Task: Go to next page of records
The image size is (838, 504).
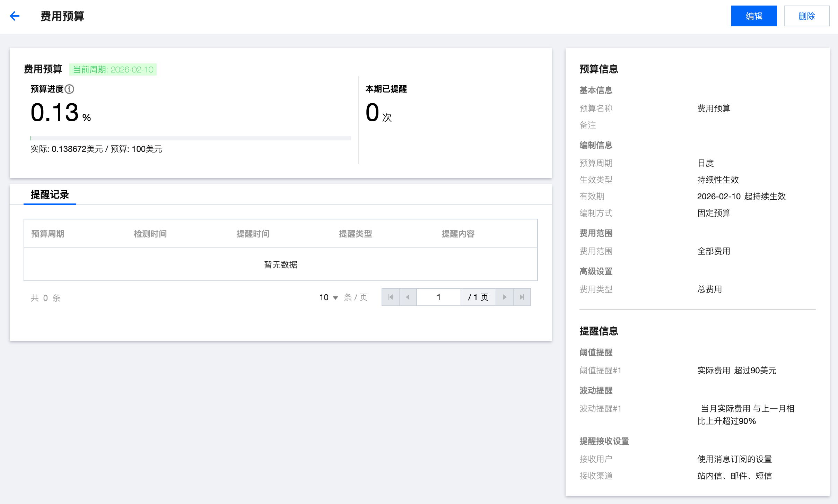Action: pyautogui.click(x=505, y=297)
